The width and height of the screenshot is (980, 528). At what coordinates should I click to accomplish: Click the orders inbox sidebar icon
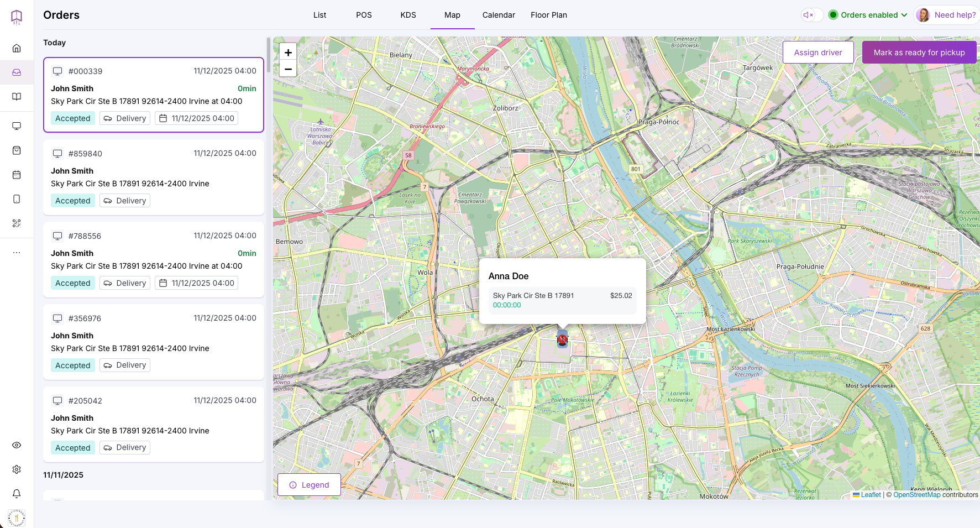[x=17, y=72]
